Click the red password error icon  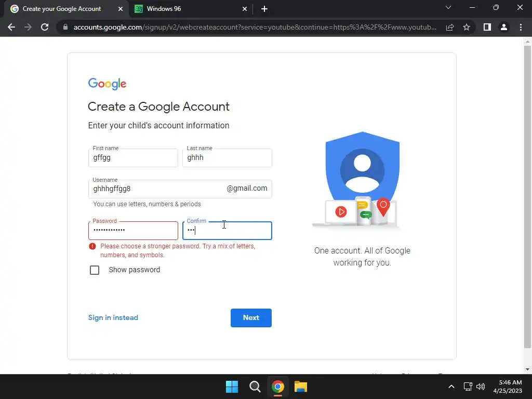pos(92,246)
